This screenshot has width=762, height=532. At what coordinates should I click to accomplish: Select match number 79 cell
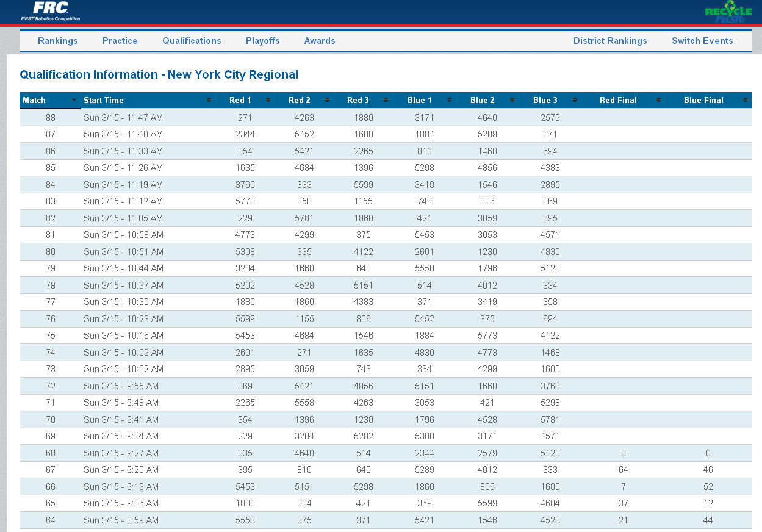tap(50, 268)
